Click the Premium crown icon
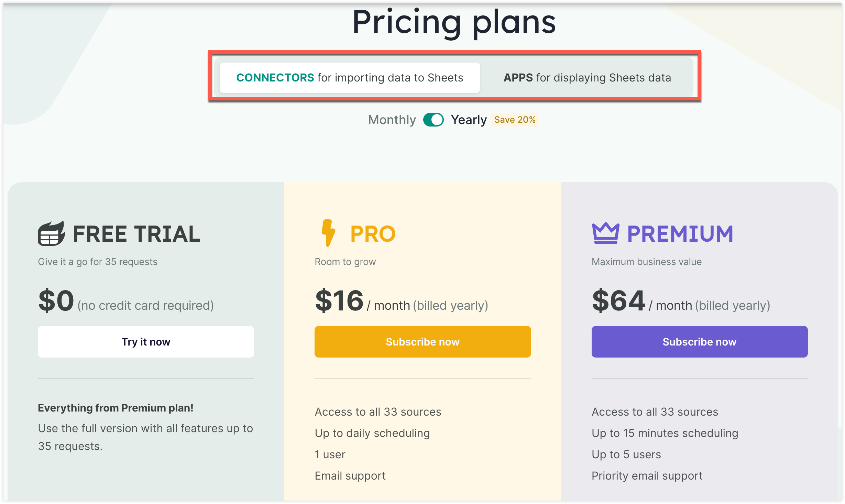Viewport: 845px width, 504px height. point(605,233)
